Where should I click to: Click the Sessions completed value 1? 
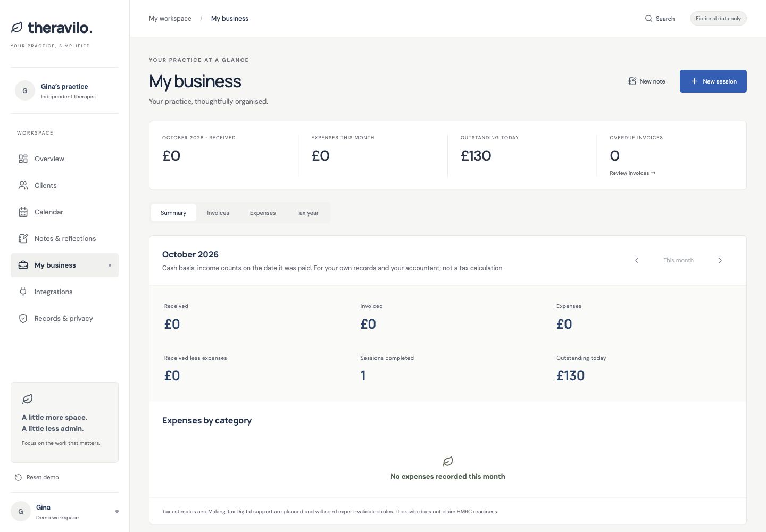(363, 376)
